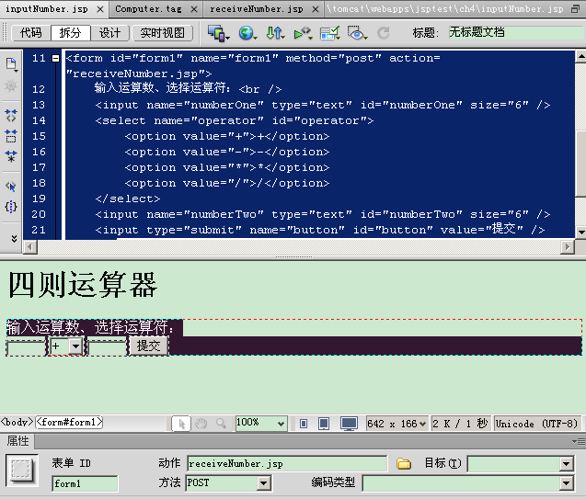
Task: Click the globe preview-in-browser icon
Action: click(247, 33)
